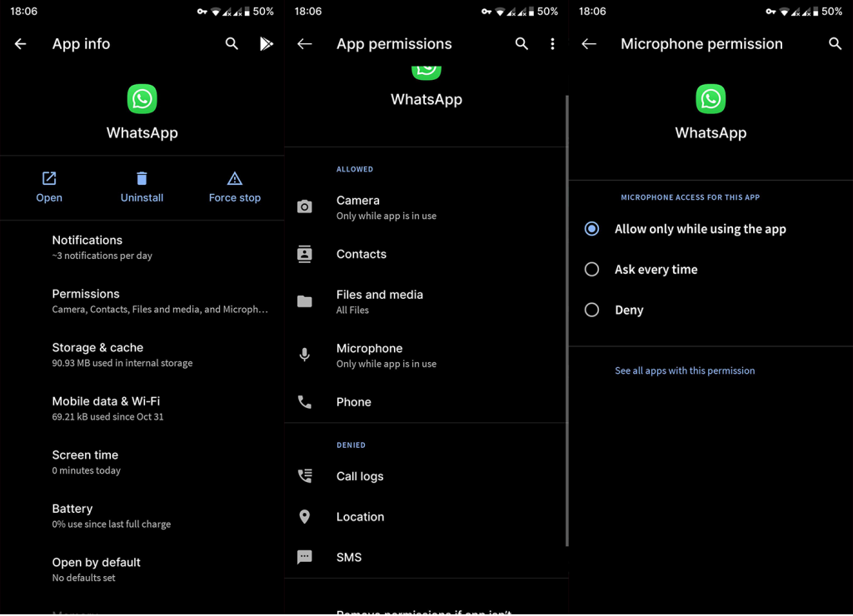Tap the ALLOWED section header
The width and height of the screenshot is (853, 616).
click(x=355, y=169)
